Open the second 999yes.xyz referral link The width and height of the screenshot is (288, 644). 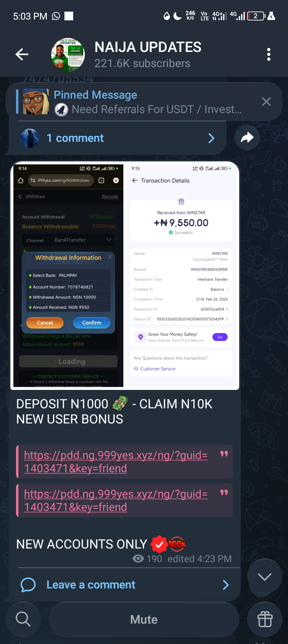116,500
